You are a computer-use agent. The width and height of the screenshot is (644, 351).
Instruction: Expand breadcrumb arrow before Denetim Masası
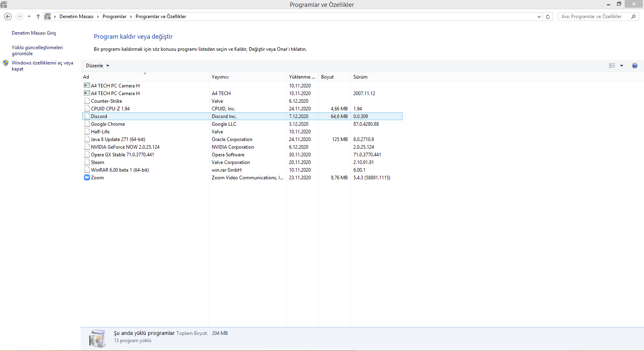pyautogui.click(x=55, y=17)
